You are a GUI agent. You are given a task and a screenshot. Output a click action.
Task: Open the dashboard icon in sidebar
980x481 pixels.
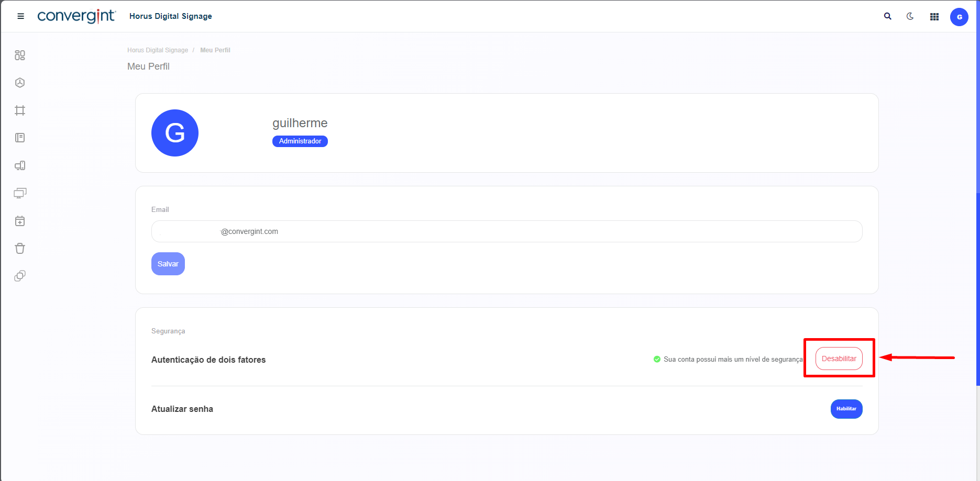pyautogui.click(x=20, y=55)
